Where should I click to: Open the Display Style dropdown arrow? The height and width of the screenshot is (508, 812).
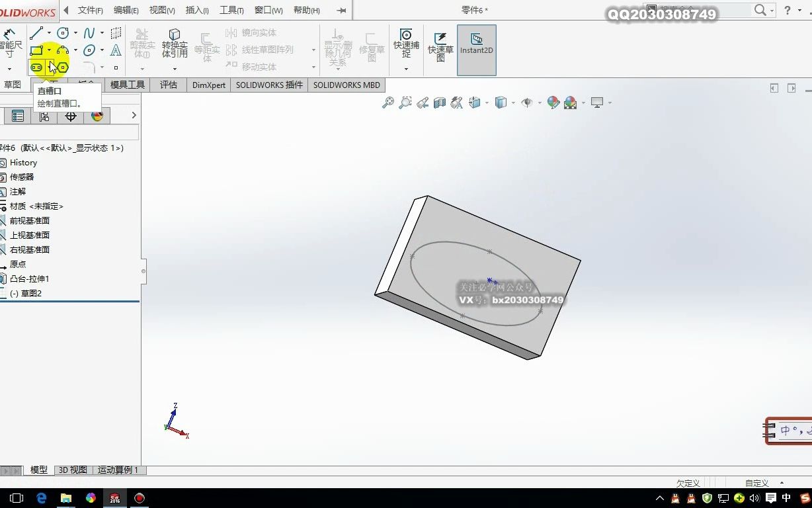512,103
